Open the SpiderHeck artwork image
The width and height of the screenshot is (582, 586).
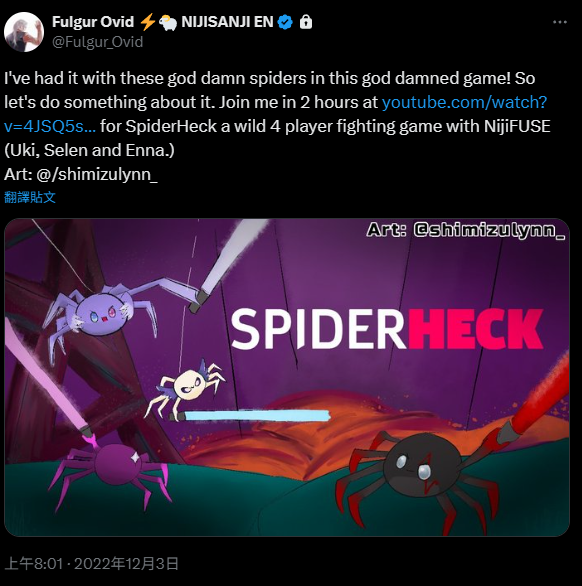pos(287,377)
